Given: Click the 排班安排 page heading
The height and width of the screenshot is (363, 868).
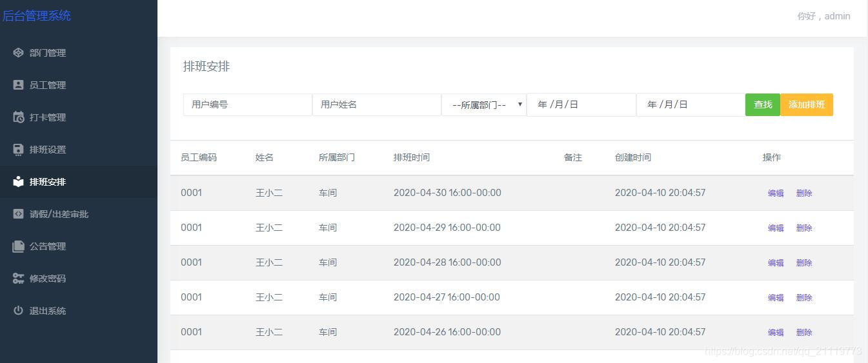Looking at the screenshot, I should point(207,66).
